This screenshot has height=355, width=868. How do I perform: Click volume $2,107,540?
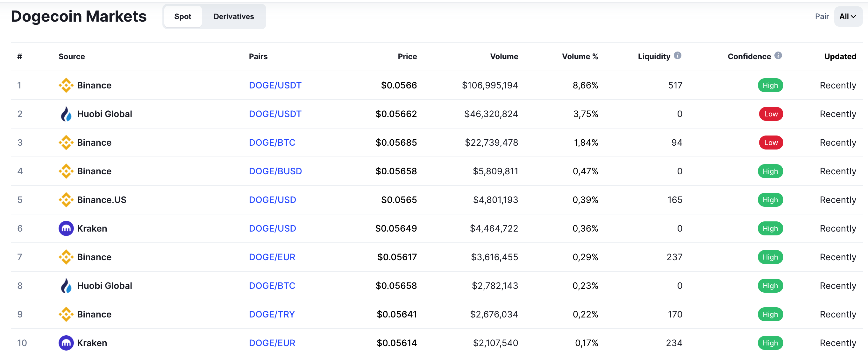[495, 343]
